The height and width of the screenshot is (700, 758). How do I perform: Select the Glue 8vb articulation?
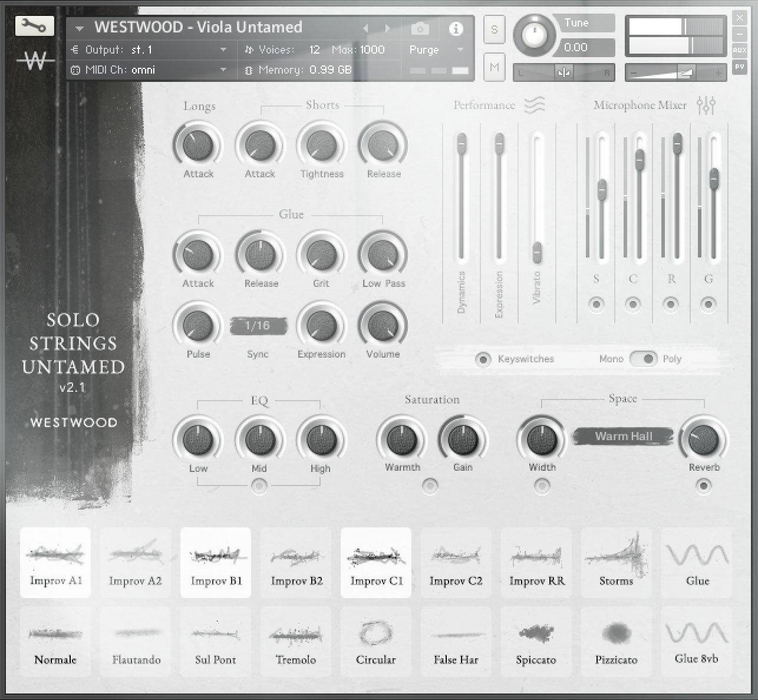click(697, 642)
